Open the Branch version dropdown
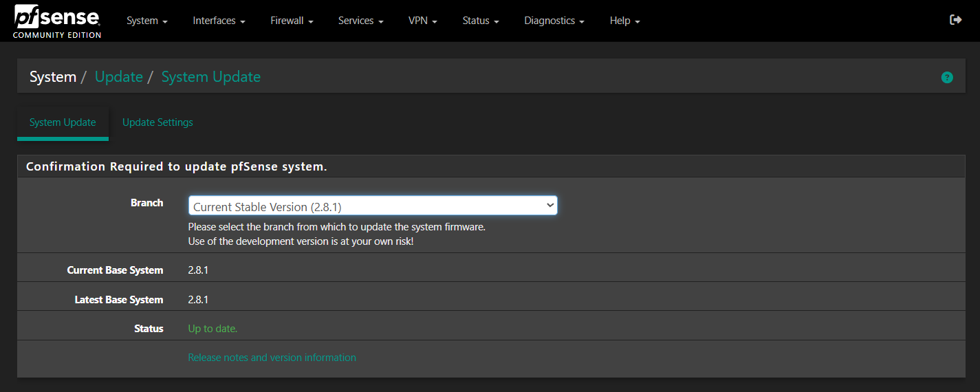This screenshot has height=392, width=980. pos(373,206)
